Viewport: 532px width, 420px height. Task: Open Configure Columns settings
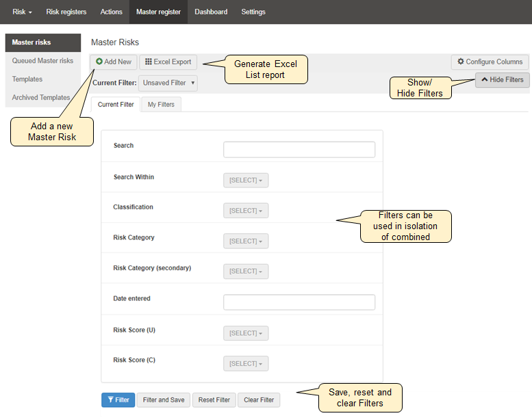point(490,62)
